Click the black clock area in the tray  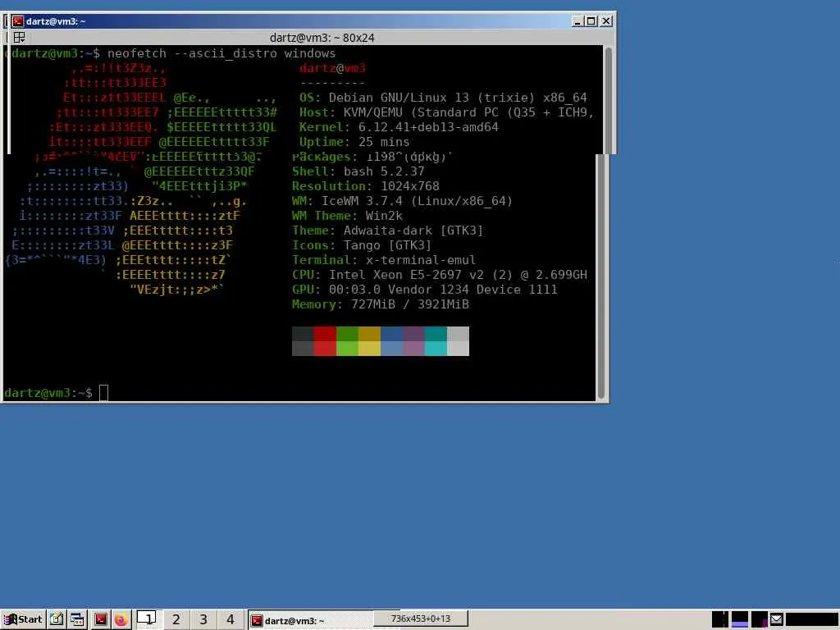click(811, 619)
